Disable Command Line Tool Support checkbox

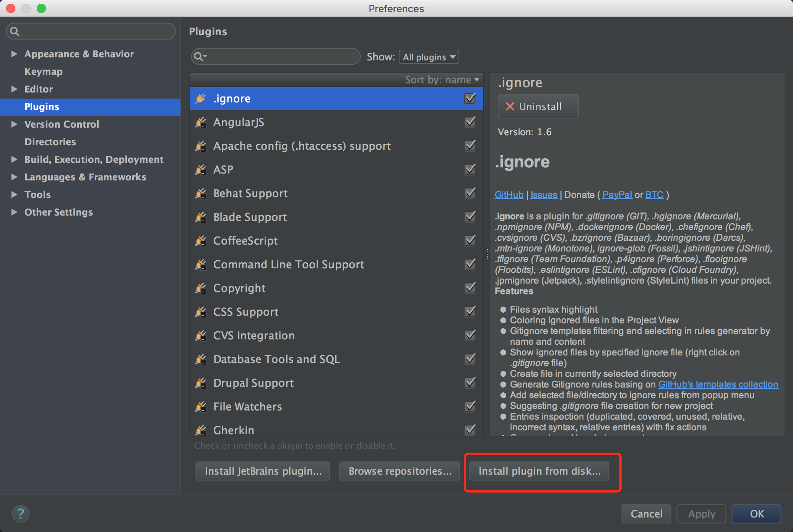470,264
